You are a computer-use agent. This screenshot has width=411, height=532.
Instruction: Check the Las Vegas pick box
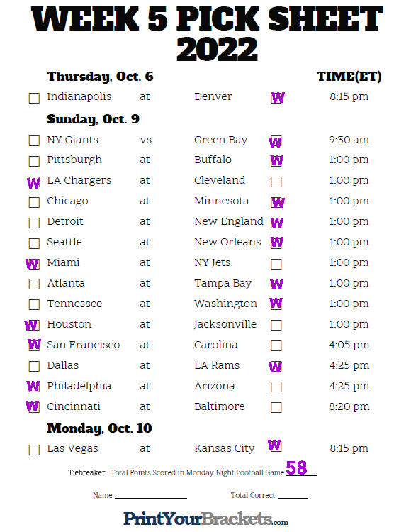coord(34,450)
